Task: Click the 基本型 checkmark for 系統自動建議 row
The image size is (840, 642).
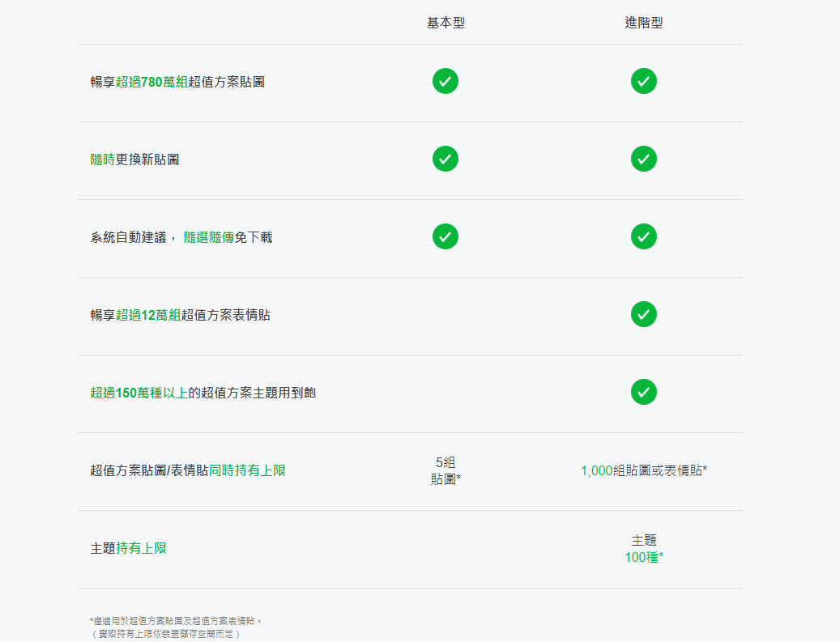Action: click(445, 236)
